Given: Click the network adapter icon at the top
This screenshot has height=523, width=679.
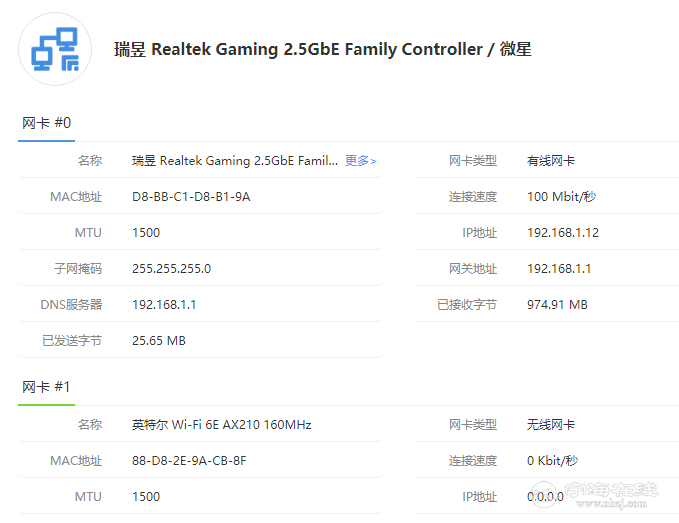Looking at the screenshot, I should tap(55, 49).
